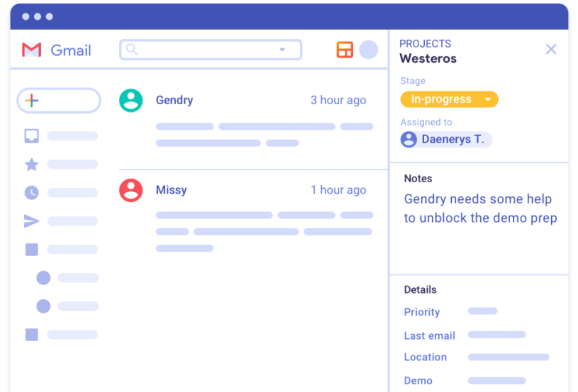Image resolution: width=578 pixels, height=392 pixels.
Task: Close the Westeros project panel
Action: pos(551,49)
